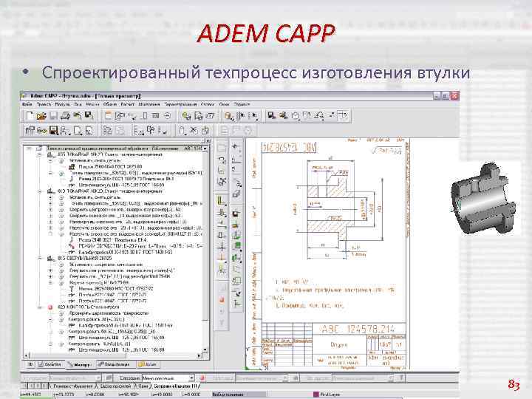Viewport: 532px width, 399px height.
Task: Switch to the Свойства tab
Action: [50, 364]
